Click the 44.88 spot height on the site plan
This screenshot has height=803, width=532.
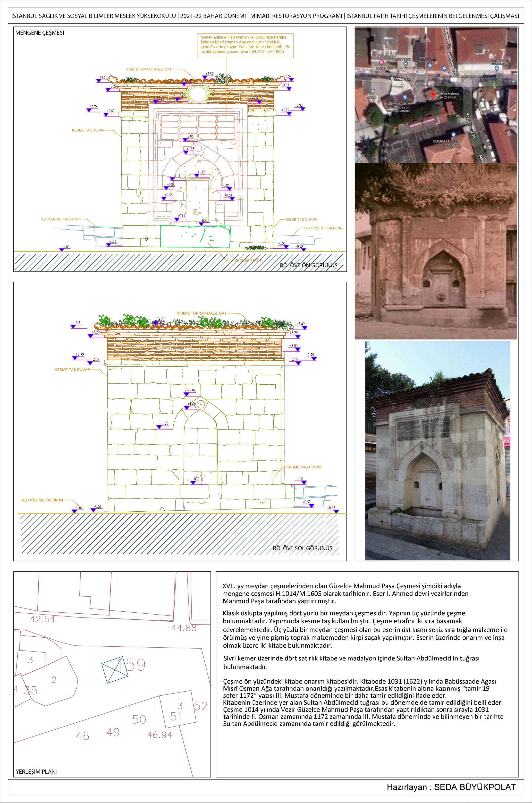coord(184,628)
